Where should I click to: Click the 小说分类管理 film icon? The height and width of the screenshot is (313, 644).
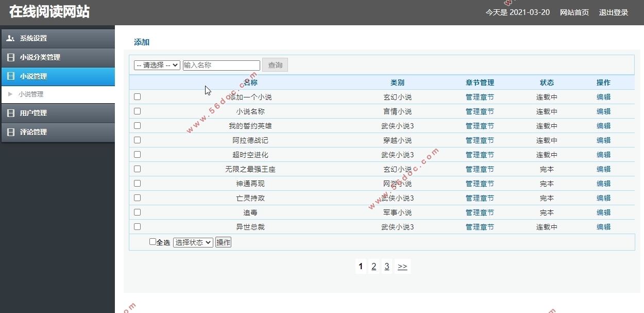(x=10, y=57)
